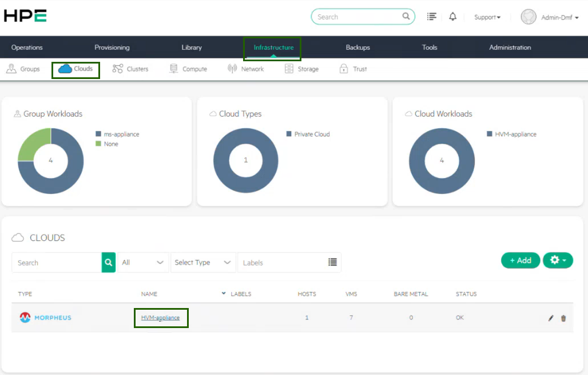Screen dimensions: 588x375
Task: Click the edit pencil icon for HVM-appliance
Action: pyautogui.click(x=551, y=318)
